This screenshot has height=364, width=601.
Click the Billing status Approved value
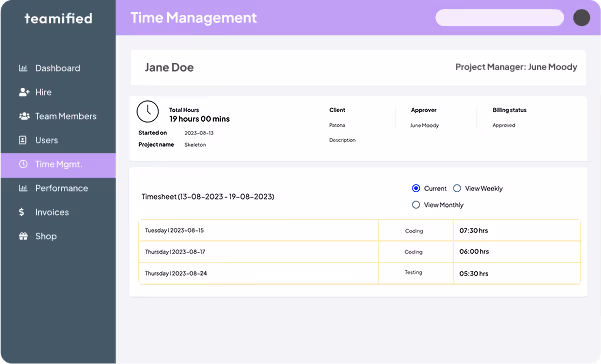[x=504, y=125]
